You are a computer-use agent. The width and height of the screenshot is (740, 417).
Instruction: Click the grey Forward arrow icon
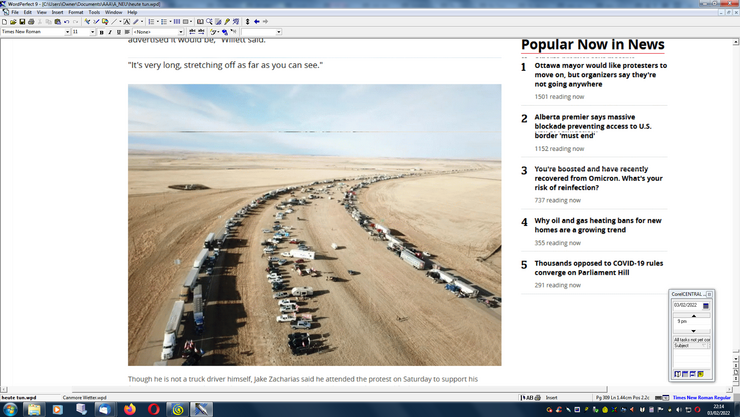coord(265,22)
